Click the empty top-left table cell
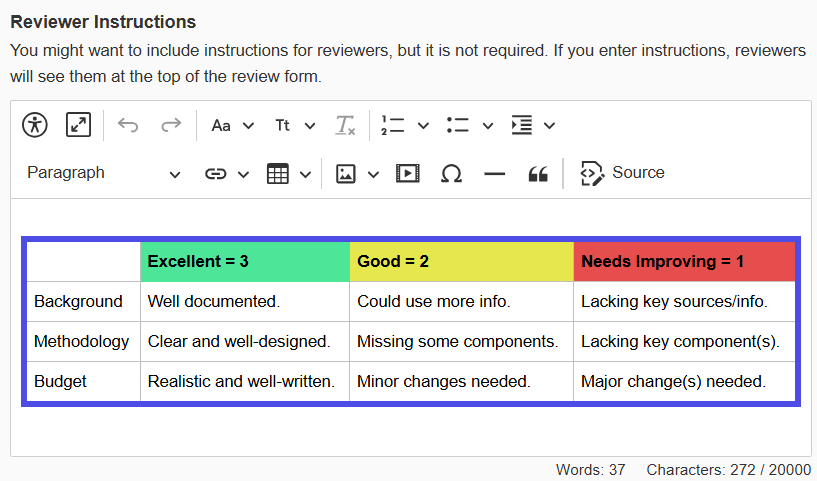Image resolution: width=817 pixels, height=481 pixels. click(83, 262)
